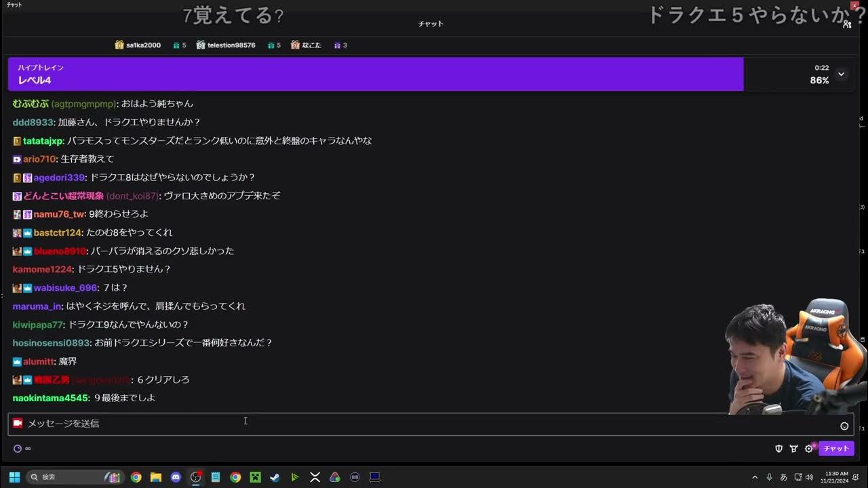Click username ario710 in chat
The width and height of the screenshot is (868, 488).
point(39,159)
